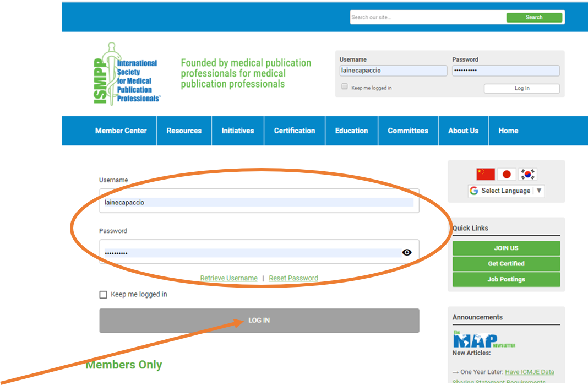
Task: Focus the main Password field
Action: coord(259,252)
